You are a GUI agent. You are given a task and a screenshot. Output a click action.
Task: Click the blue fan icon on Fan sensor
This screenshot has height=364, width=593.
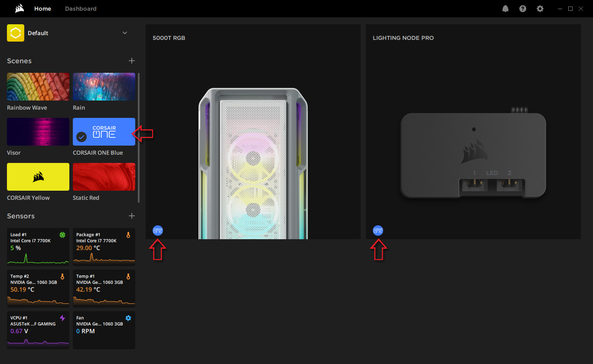pos(128,318)
